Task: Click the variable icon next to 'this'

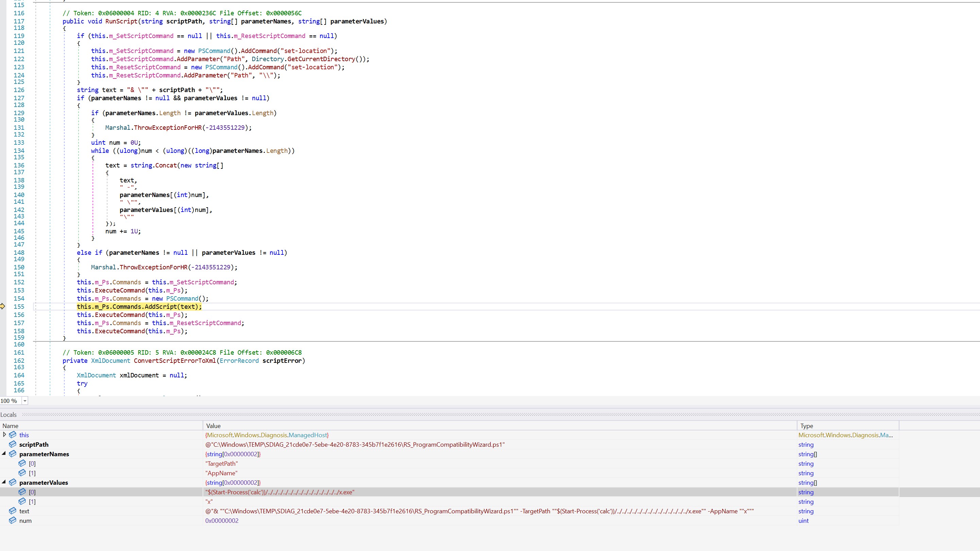Action: click(13, 434)
